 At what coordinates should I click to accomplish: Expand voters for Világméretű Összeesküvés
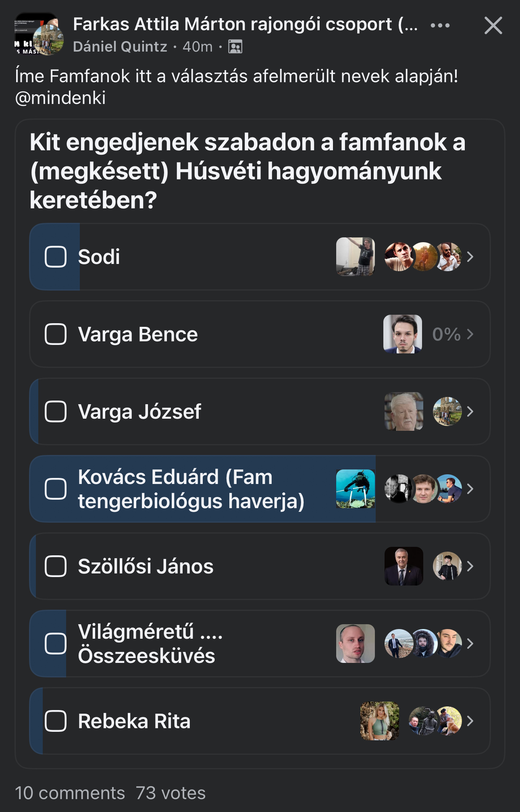(470, 644)
